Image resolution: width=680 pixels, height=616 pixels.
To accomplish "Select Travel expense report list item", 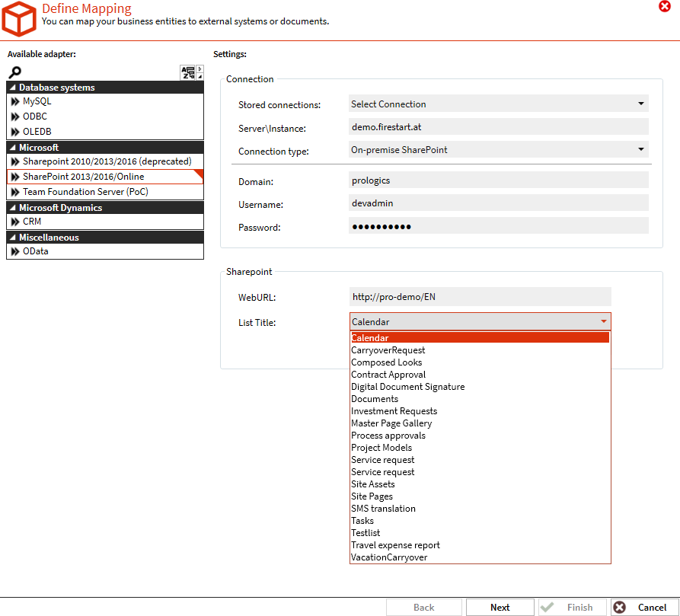I will tap(395, 545).
